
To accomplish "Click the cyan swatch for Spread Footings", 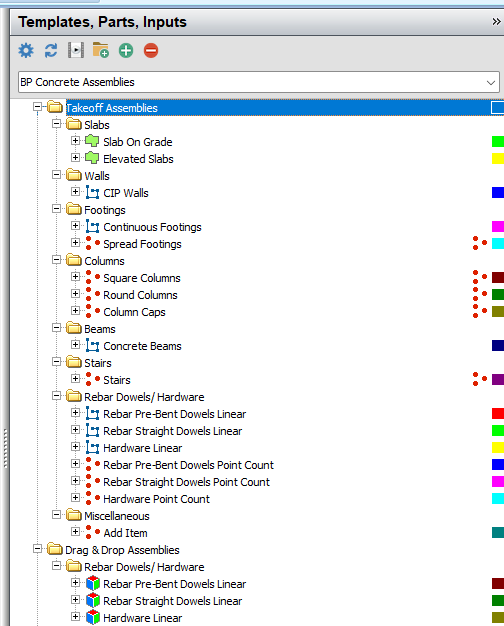I will [498, 243].
